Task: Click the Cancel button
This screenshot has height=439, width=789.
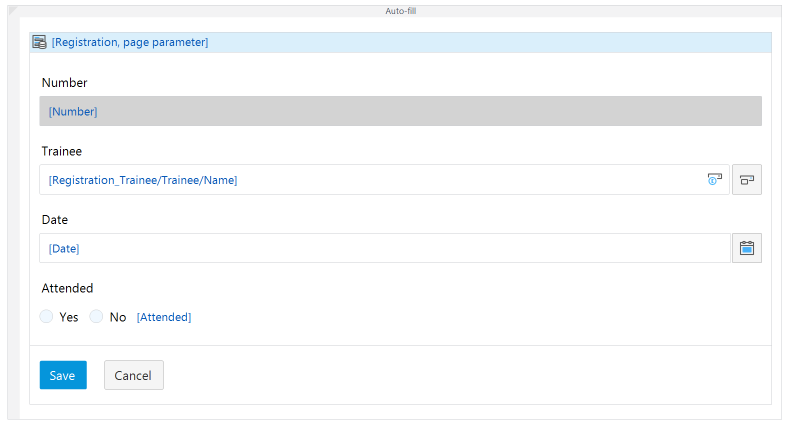Action: pos(134,375)
